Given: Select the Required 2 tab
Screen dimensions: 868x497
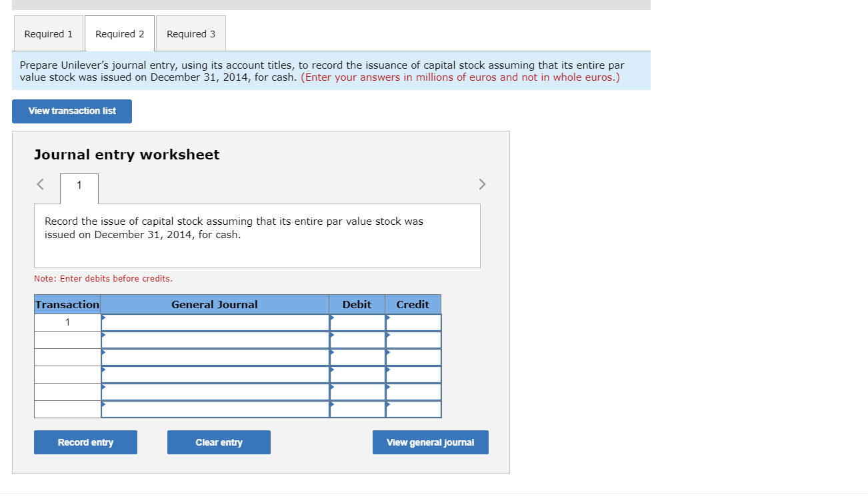Looking at the screenshot, I should coord(119,34).
